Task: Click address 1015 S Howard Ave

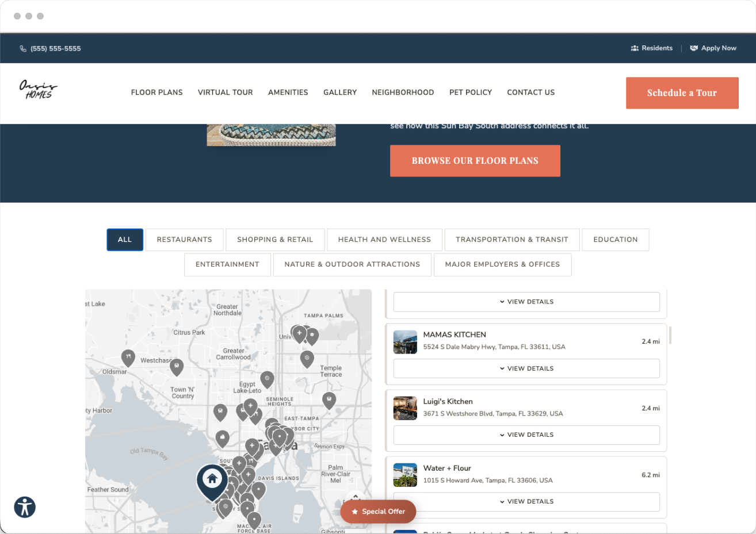Action: click(x=488, y=481)
